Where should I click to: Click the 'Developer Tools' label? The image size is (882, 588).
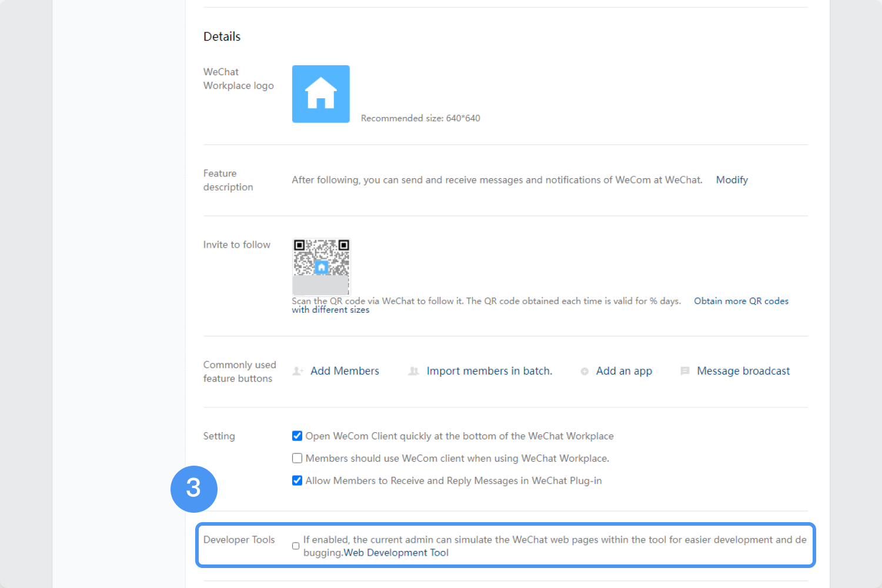(x=239, y=539)
